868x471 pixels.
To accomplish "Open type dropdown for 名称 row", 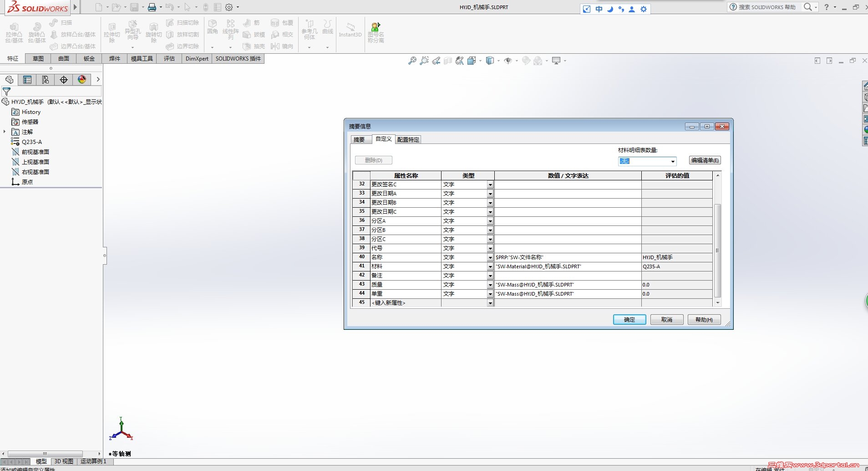I will (x=490, y=257).
